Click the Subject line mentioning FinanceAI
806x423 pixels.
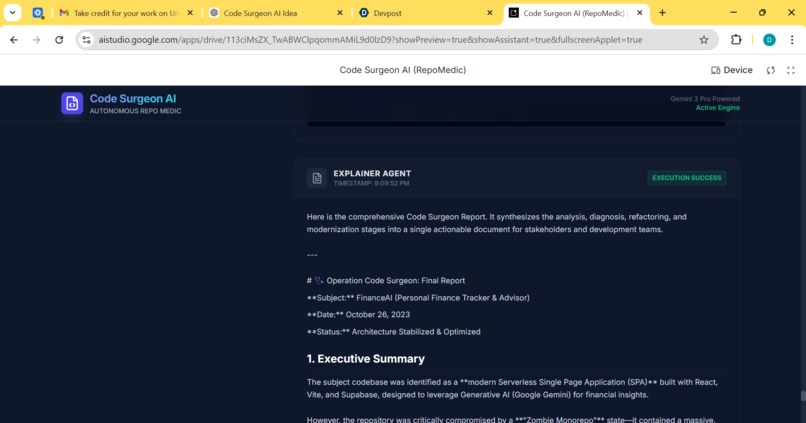[x=418, y=298]
